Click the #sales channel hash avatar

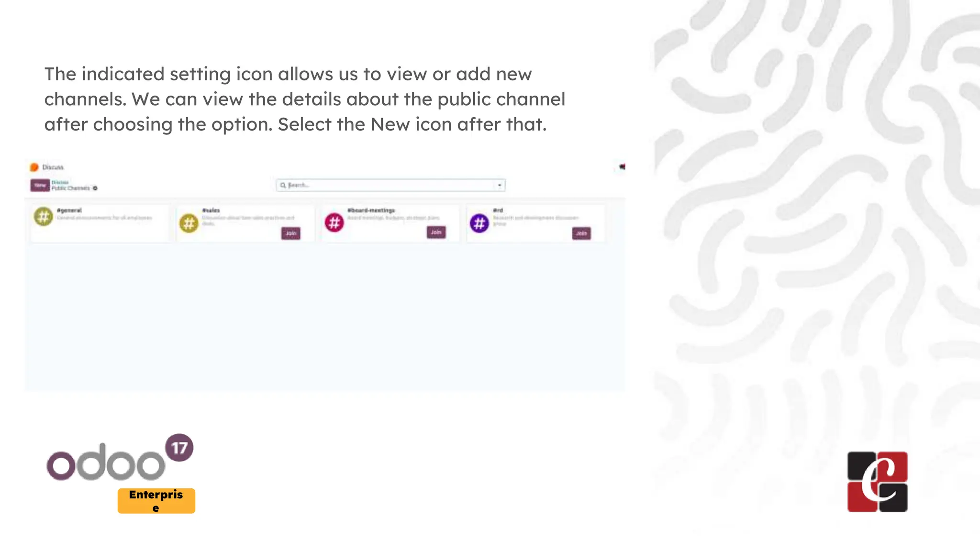tap(189, 223)
